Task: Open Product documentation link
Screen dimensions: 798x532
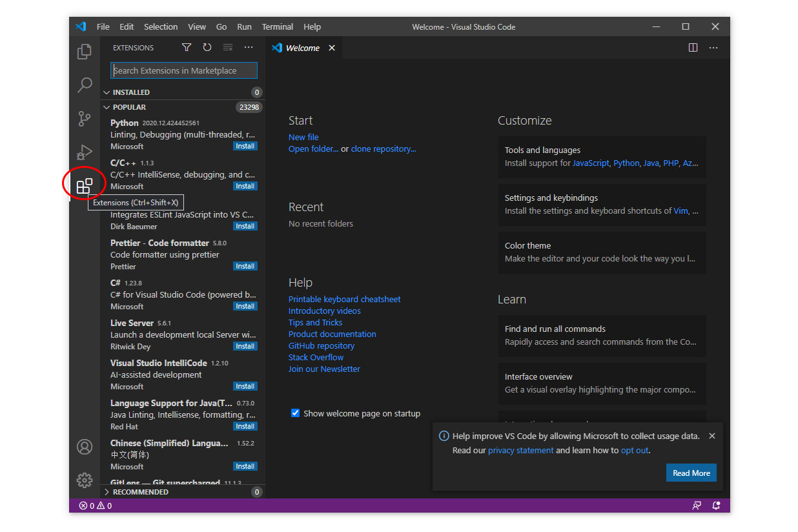Action: (332, 334)
